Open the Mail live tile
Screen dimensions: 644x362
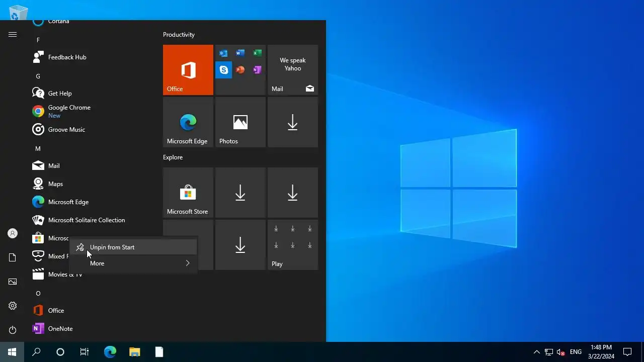point(293,70)
